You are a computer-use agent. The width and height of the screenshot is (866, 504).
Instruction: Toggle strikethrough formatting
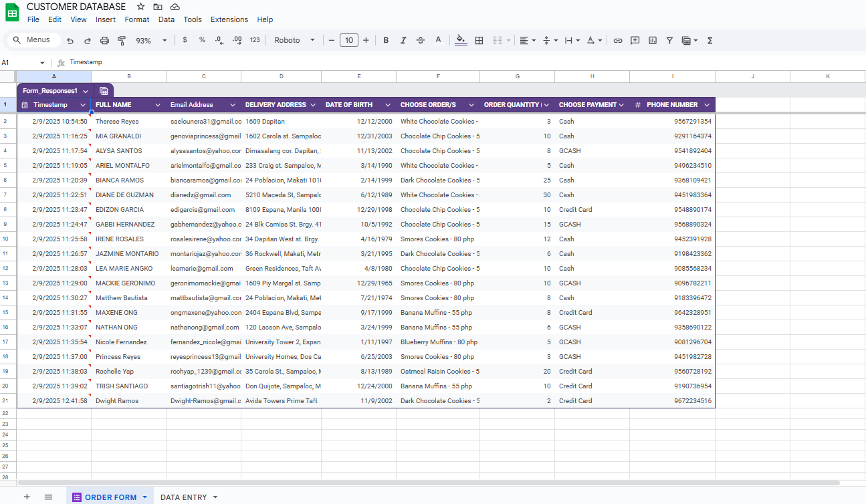coord(421,41)
